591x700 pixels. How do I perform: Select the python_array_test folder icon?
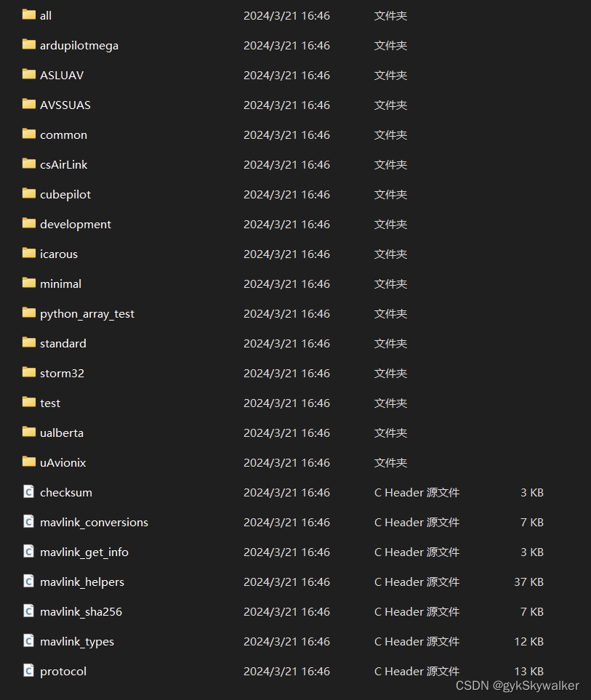coord(29,313)
